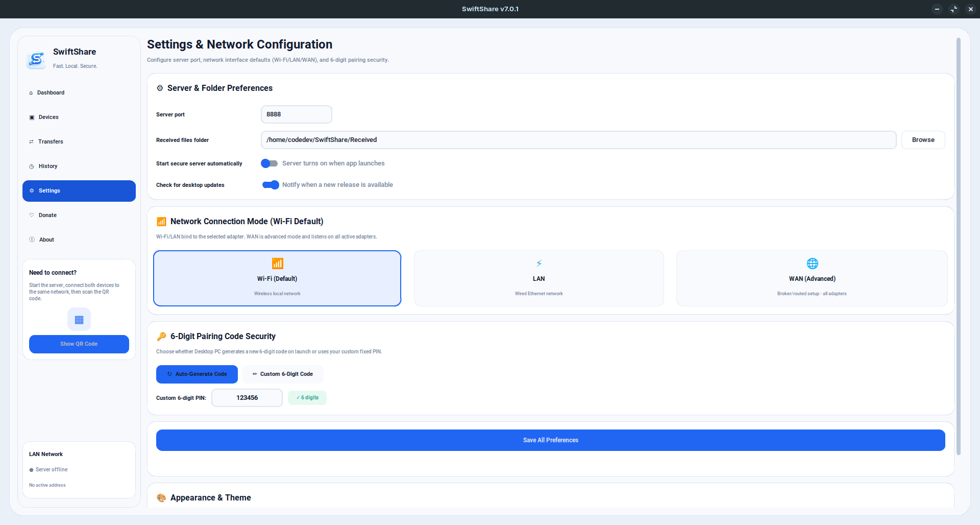Click 'Notify when a new release is available' text
The height and width of the screenshot is (525, 980).
337,185
